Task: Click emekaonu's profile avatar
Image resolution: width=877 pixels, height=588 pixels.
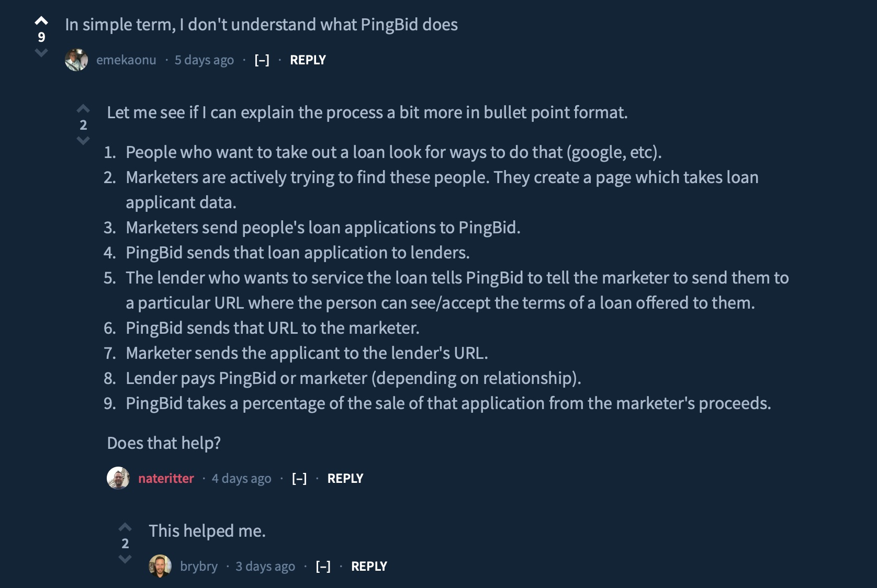Action: click(76, 60)
